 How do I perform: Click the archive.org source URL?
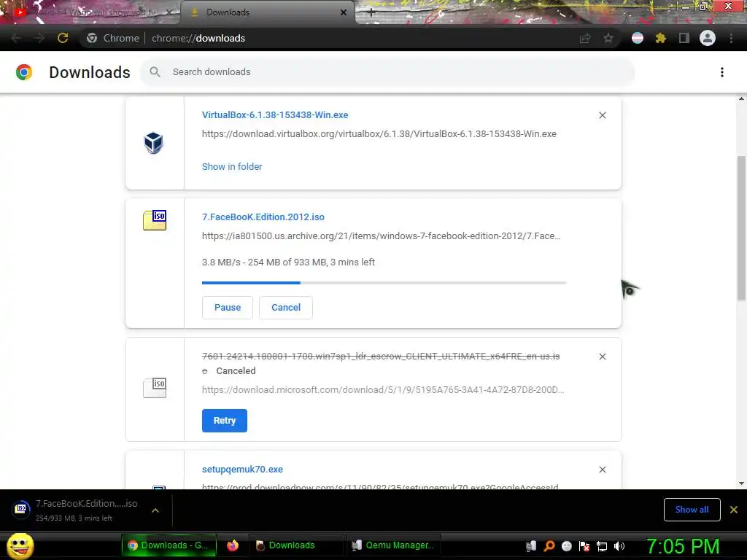381,236
